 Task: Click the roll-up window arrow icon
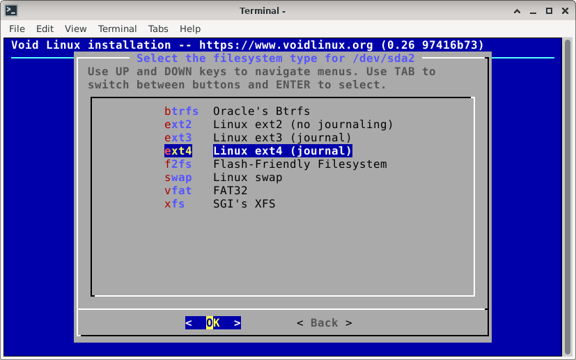pyautogui.click(x=517, y=11)
